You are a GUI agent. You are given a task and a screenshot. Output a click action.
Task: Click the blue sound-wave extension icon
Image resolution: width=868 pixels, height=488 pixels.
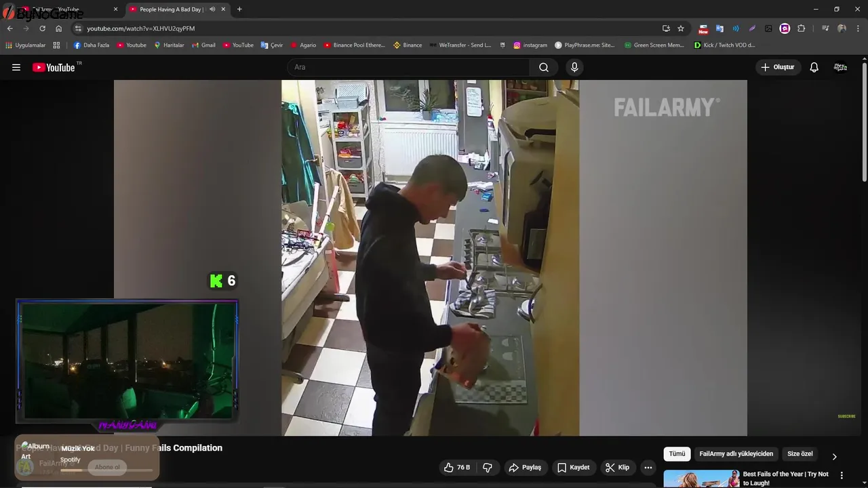tap(736, 28)
